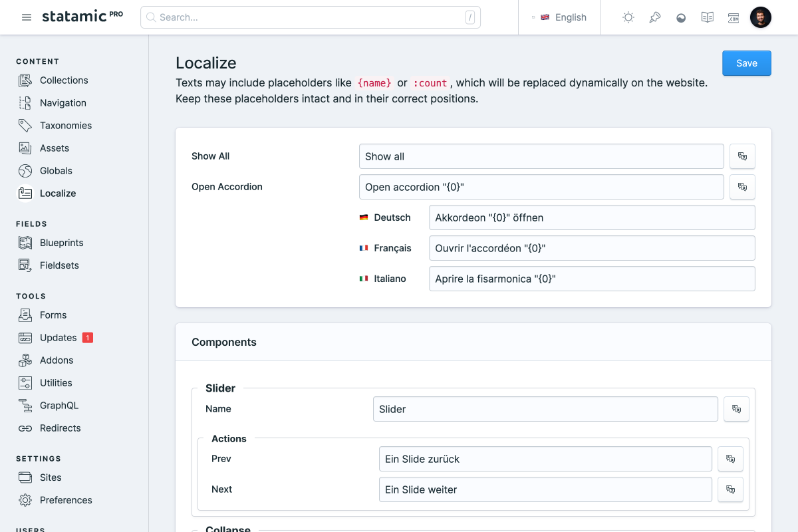Save the localization changes
798x532 pixels.
coord(746,63)
